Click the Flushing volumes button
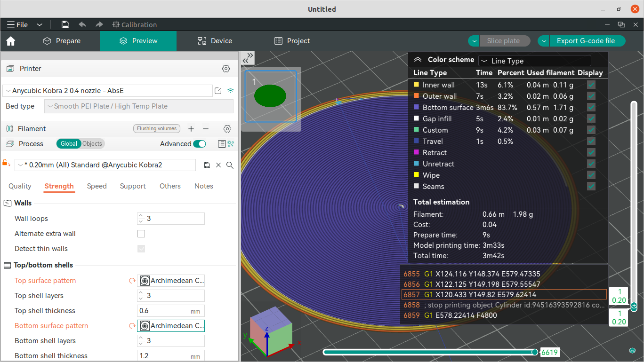The height and width of the screenshot is (362, 644). (x=157, y=129)
